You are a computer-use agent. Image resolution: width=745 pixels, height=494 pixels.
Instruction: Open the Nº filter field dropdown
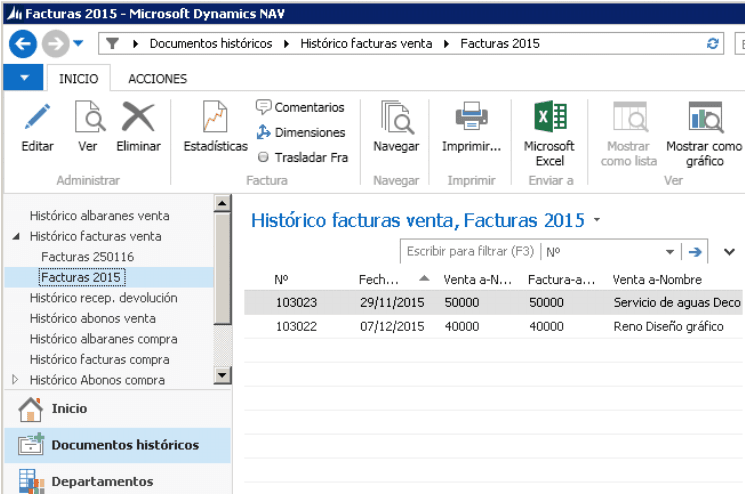[x=669, y=252]
